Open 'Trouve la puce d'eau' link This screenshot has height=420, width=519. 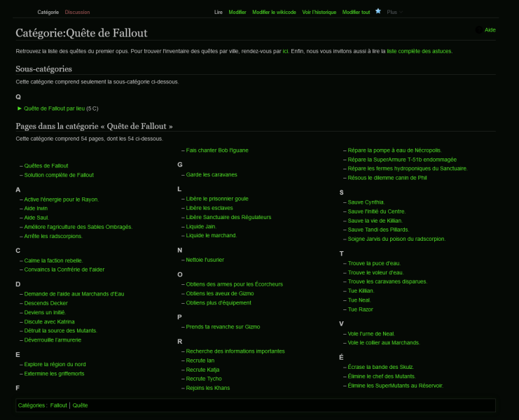[374, 264]
